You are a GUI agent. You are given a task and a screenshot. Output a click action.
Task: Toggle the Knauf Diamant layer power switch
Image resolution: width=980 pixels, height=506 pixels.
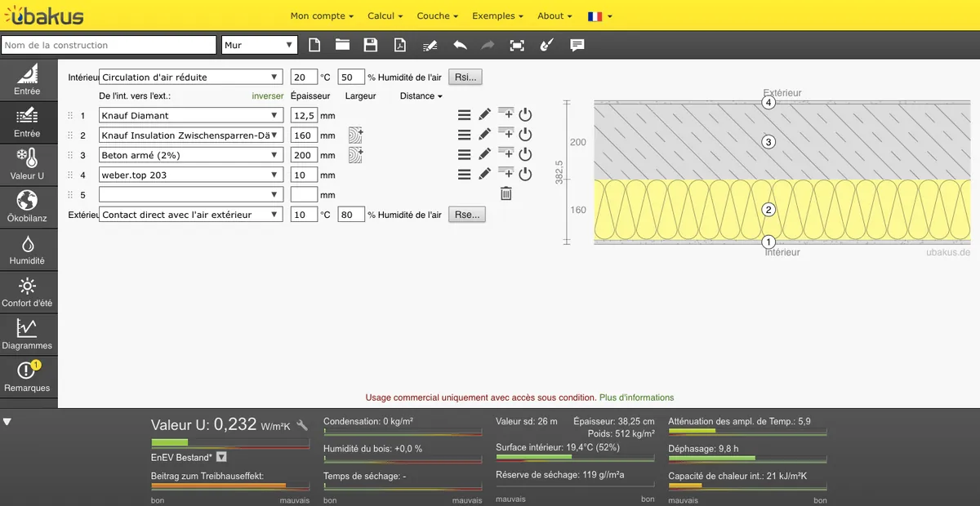point(525,115)
